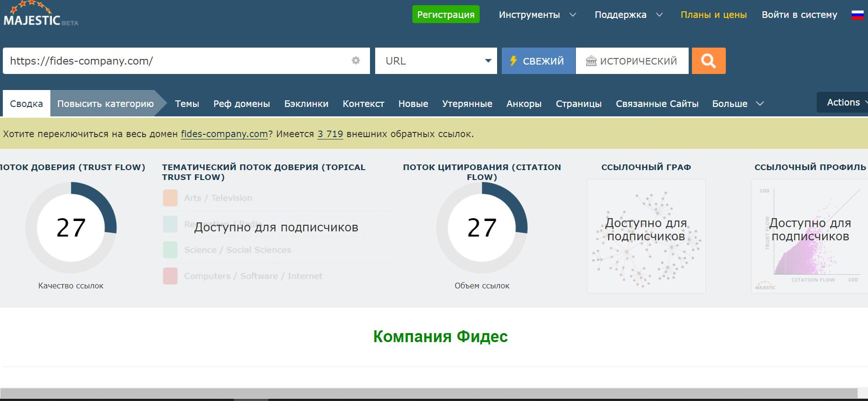Image resolution: width=868 pixels, height=401 pixels.
Task: Click the Объем ссылок label
Action: [482, 286]
